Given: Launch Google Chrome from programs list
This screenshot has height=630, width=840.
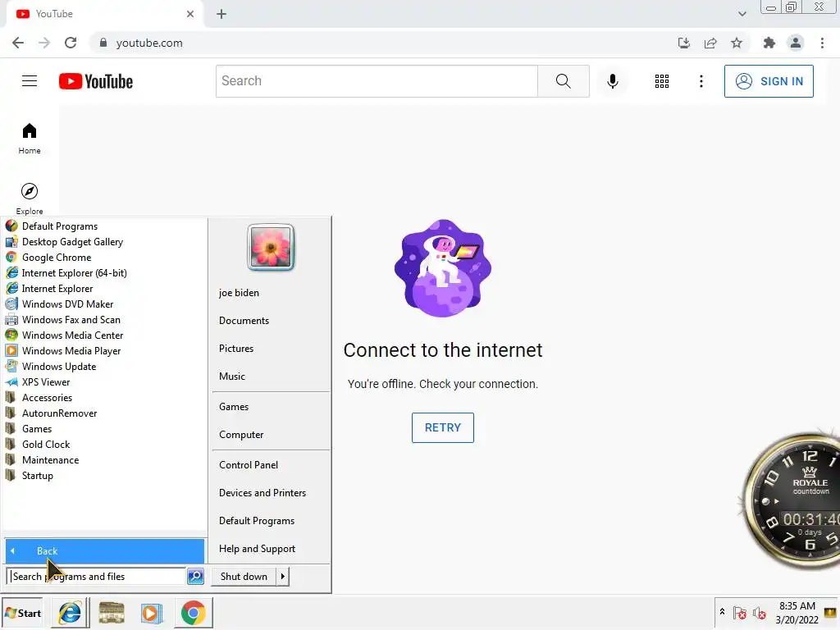Looking at the screenshot, I should (57, 257).
